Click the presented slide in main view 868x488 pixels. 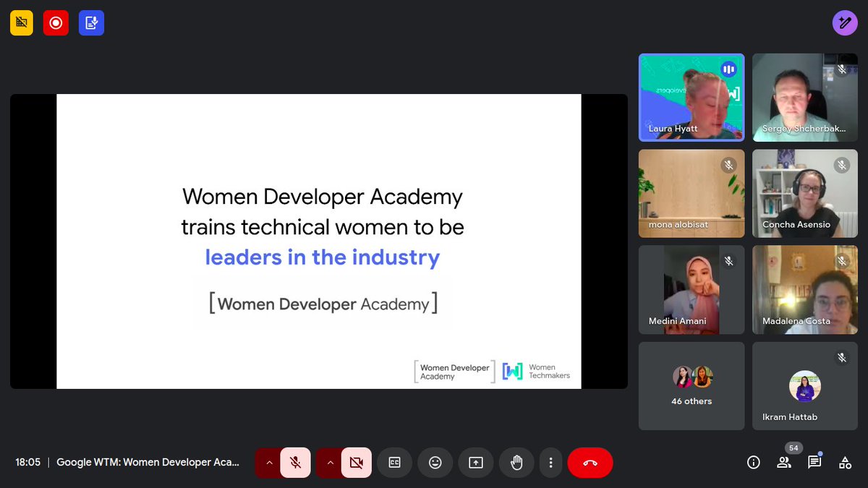319,241
